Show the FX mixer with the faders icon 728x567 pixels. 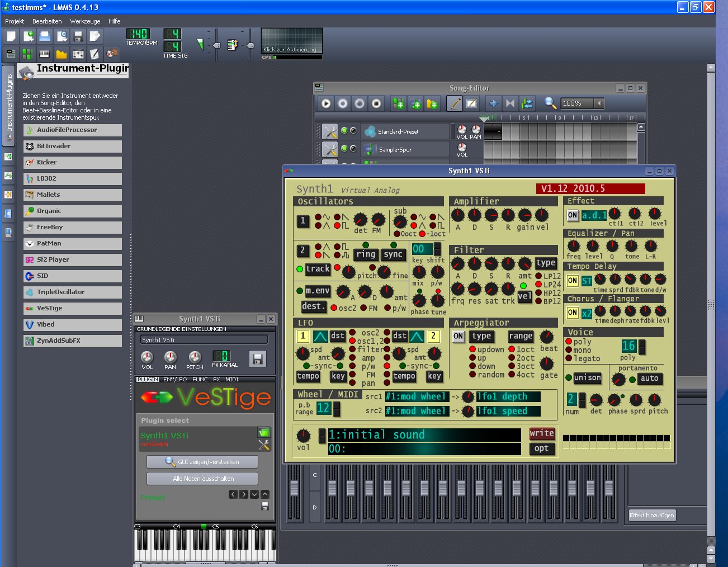click(x=78, y=54)
